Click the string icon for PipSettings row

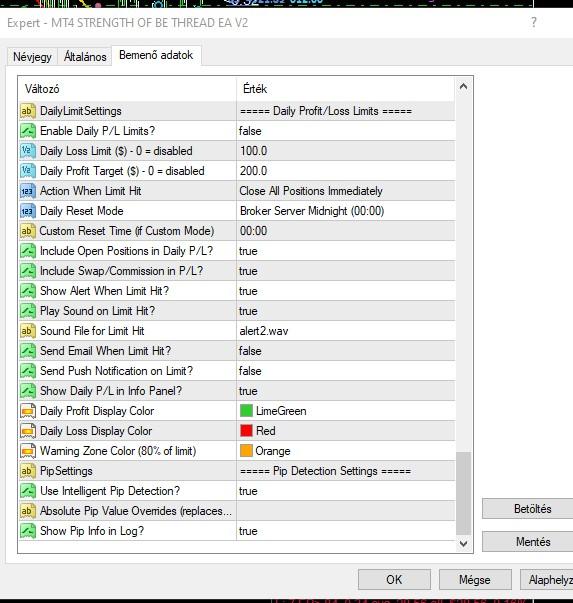[28, 471]
